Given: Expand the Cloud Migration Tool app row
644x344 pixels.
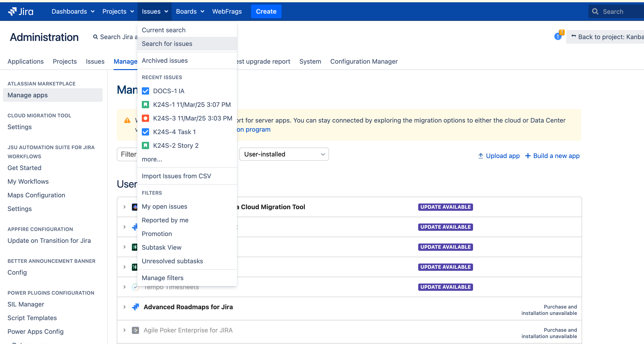Looking at the screenshot, I should 125,207.
